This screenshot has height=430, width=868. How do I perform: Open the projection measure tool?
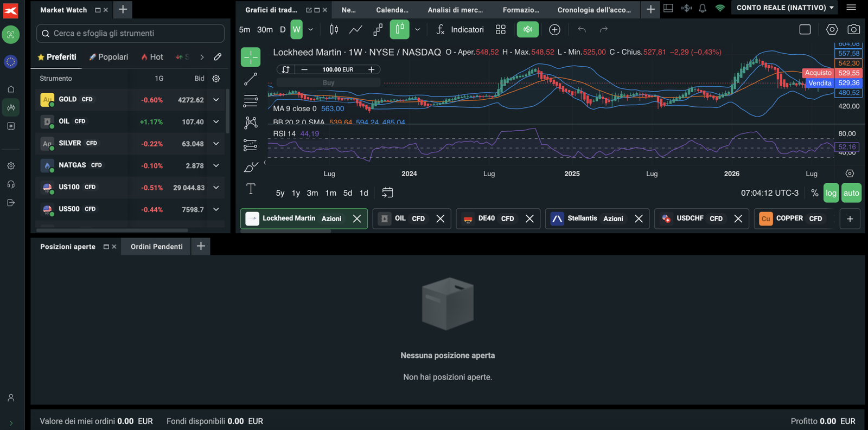coord(251,145)
